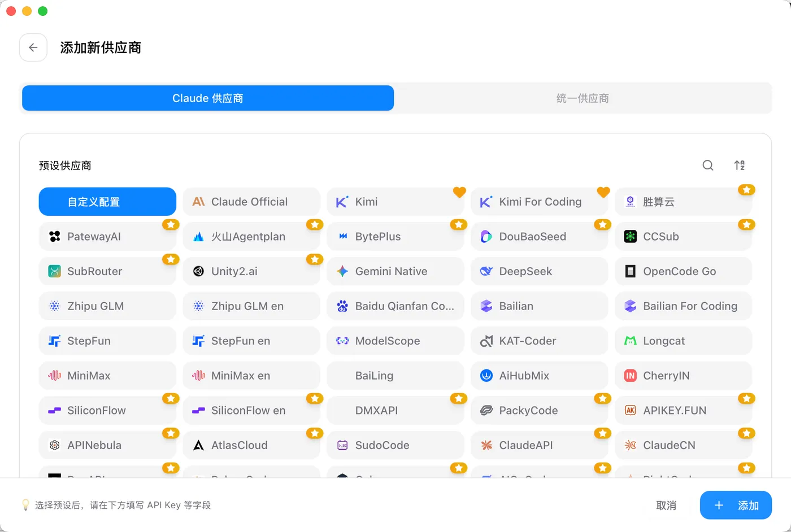Click the 取消 button

point(666,505)
